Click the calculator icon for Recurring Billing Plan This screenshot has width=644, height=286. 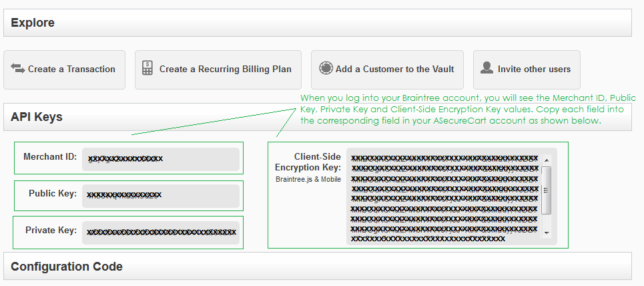(147, 68)
